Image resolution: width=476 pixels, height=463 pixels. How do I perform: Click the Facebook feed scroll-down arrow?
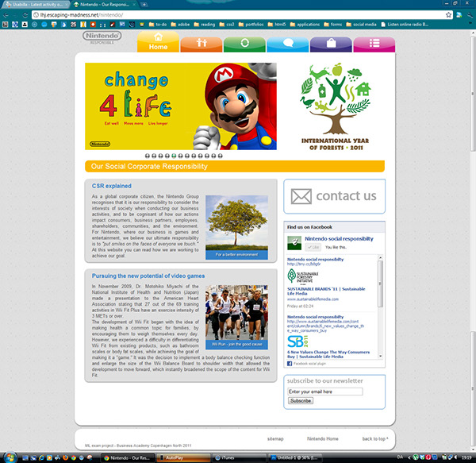(380, 356)
